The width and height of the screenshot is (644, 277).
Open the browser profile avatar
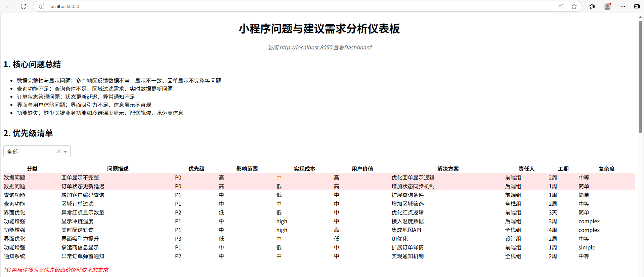pyautogui.click(x=607, y=6)
